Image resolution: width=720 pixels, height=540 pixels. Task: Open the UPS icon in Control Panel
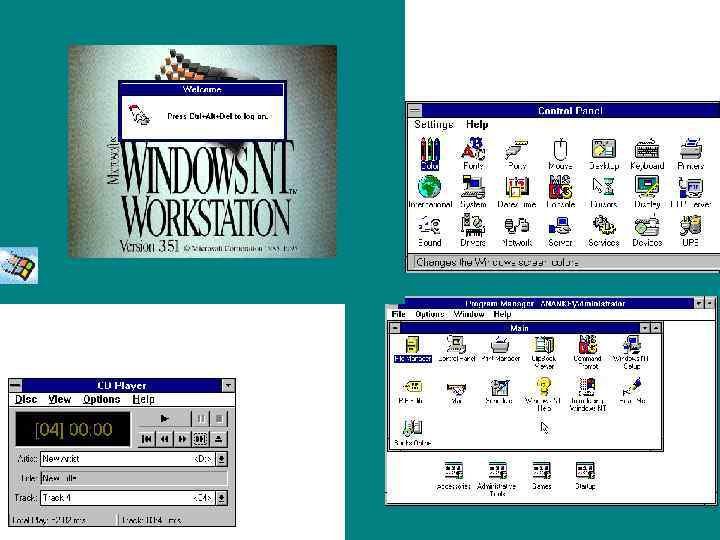pyautogui.click(x=691, y=231)
